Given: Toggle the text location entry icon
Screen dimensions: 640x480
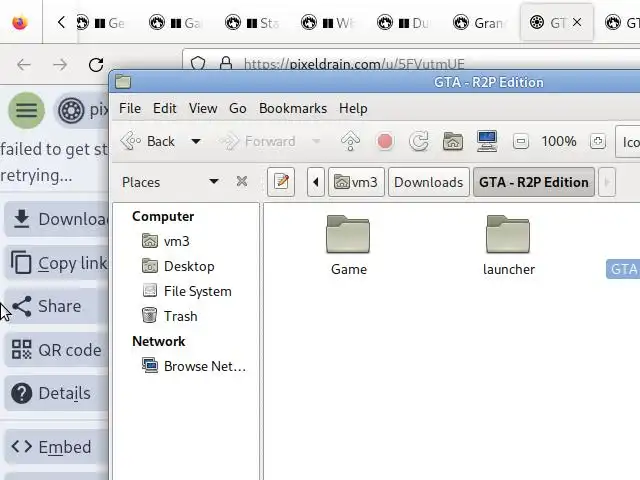Looking at the screenshot, I should click(x=281, y=182).
